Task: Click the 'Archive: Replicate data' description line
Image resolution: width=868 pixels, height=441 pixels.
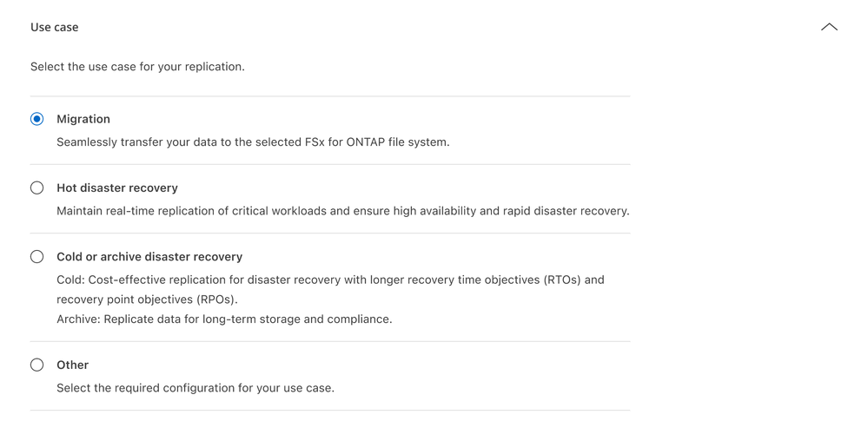Action: pos(224,319)
